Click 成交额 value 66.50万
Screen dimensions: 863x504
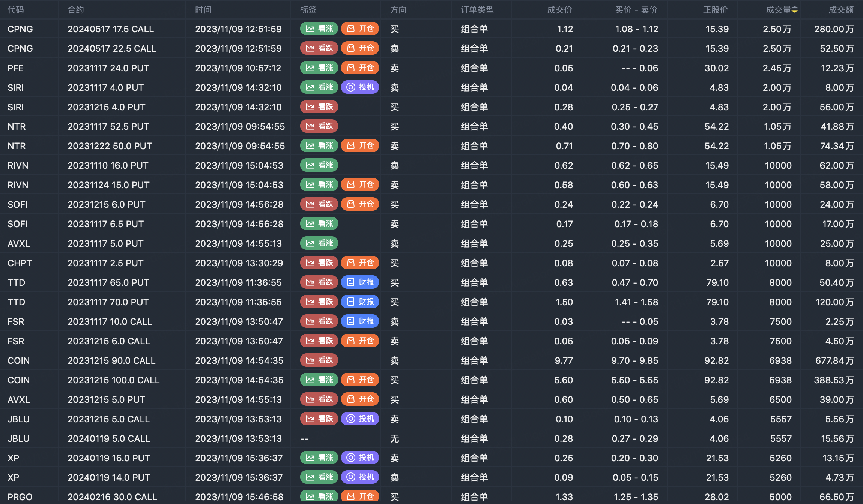pyautogui.click(x=837, y=497)
